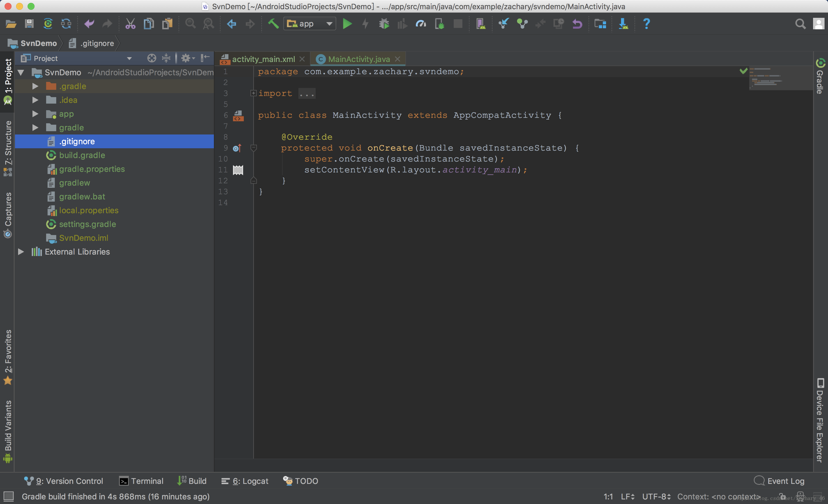This screenshot has height=504, width=828.
Task: Click the VCS Commit changes icon
Action: pyautogui.click(x=522, y=24)
